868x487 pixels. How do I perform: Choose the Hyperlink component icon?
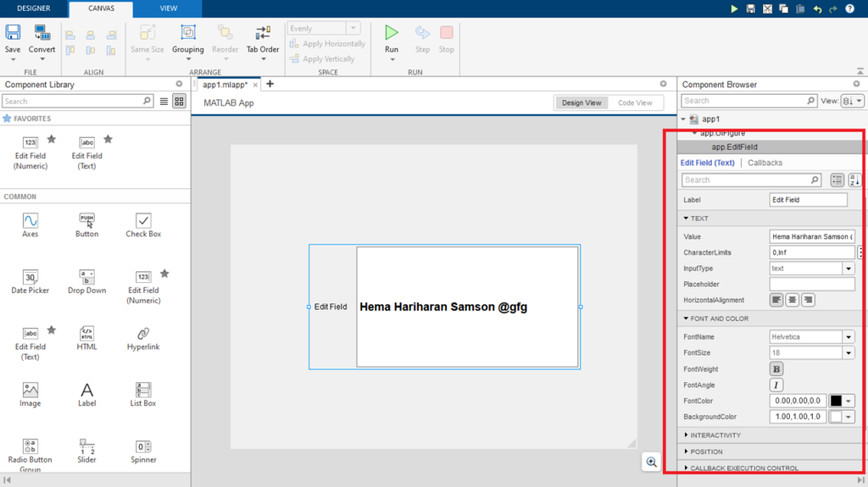pos(143,337)
